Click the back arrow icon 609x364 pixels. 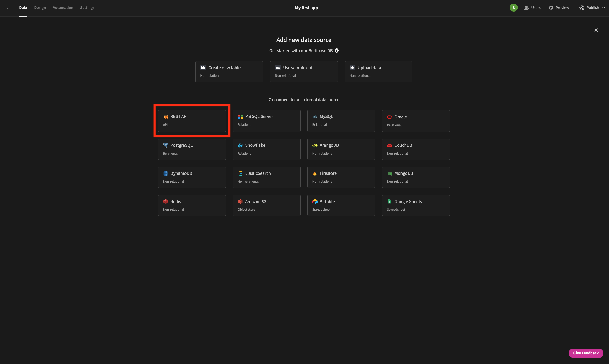8,8
